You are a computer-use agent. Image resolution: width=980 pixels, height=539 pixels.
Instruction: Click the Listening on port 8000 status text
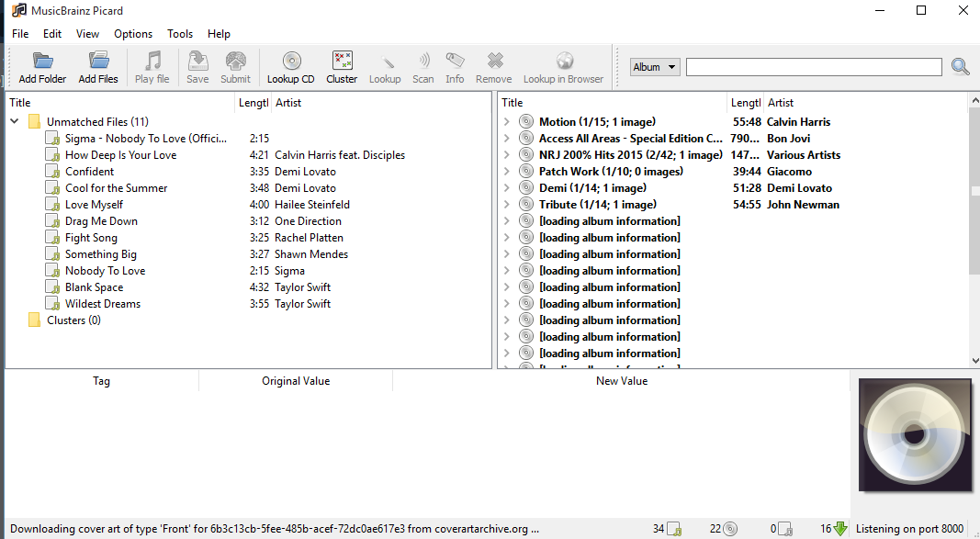pyautogui.click(x=909, y=529)
